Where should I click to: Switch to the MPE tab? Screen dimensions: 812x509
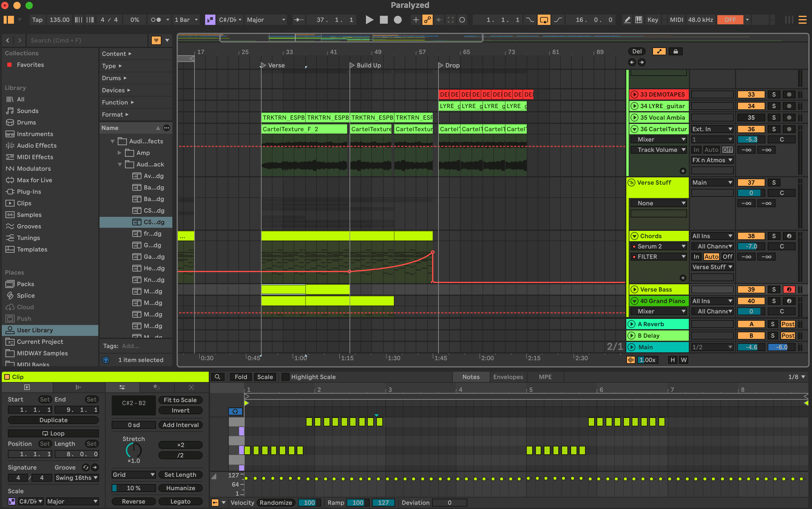tap(545, 377)
